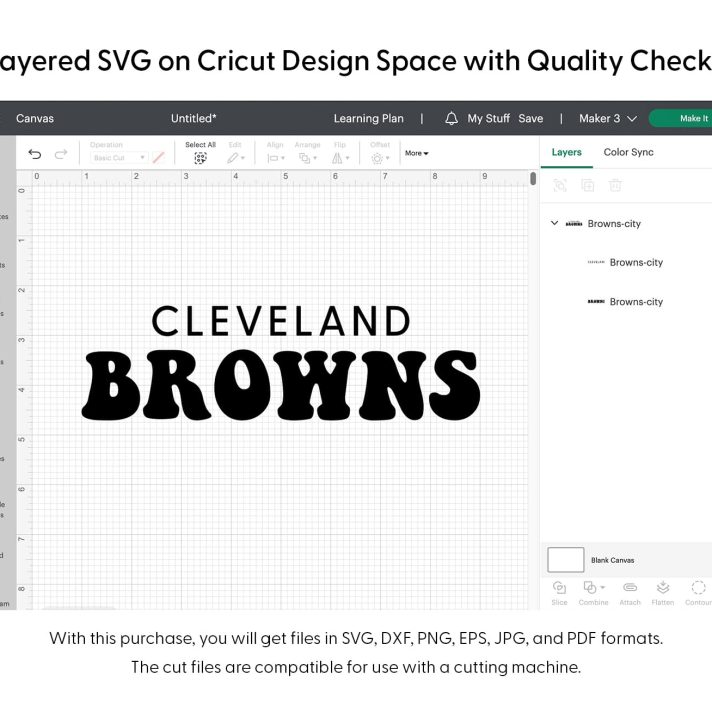
Task: Undo the last action
Action: [x=35, y=154]
